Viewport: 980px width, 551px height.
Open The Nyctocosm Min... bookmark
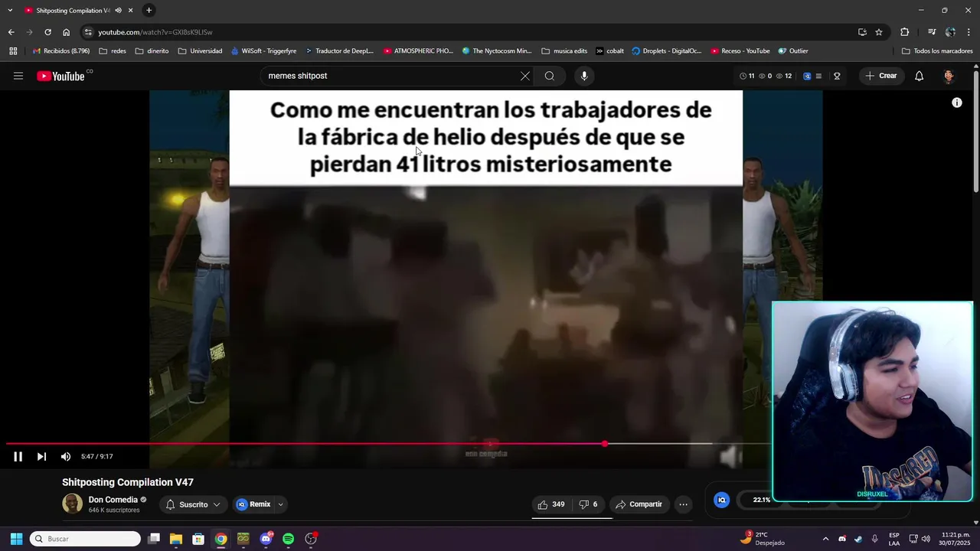pos(497,51)
